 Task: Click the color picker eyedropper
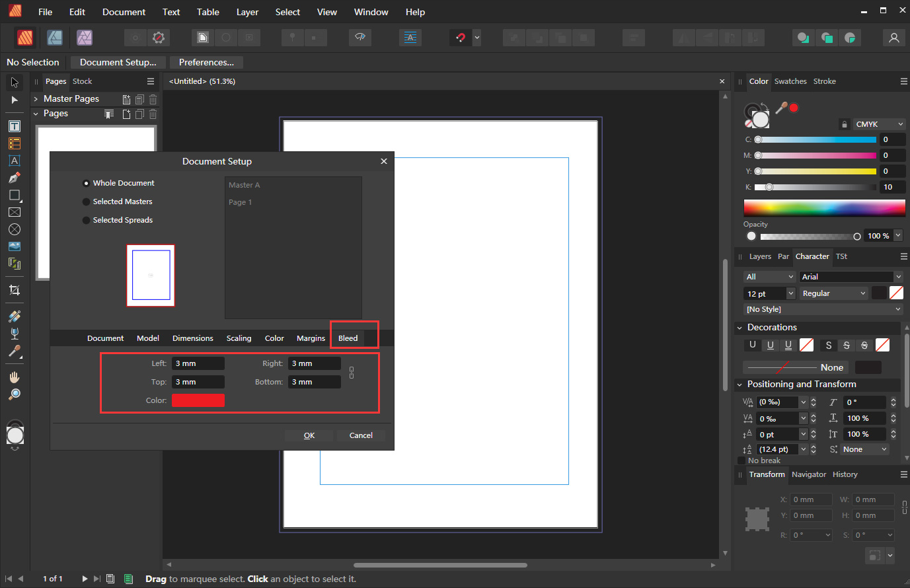point(781,108)
